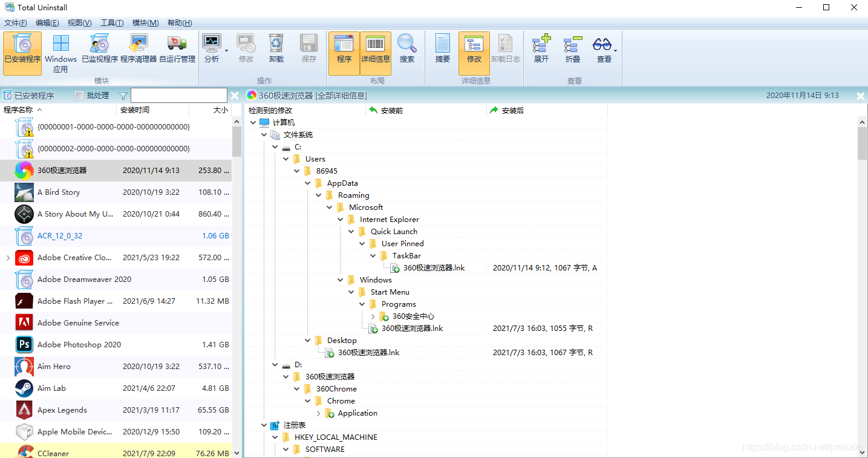Open the 已监视程序 module
Image resolution: width=868 pixels, height=458 pixels.
tap(100, 48)
